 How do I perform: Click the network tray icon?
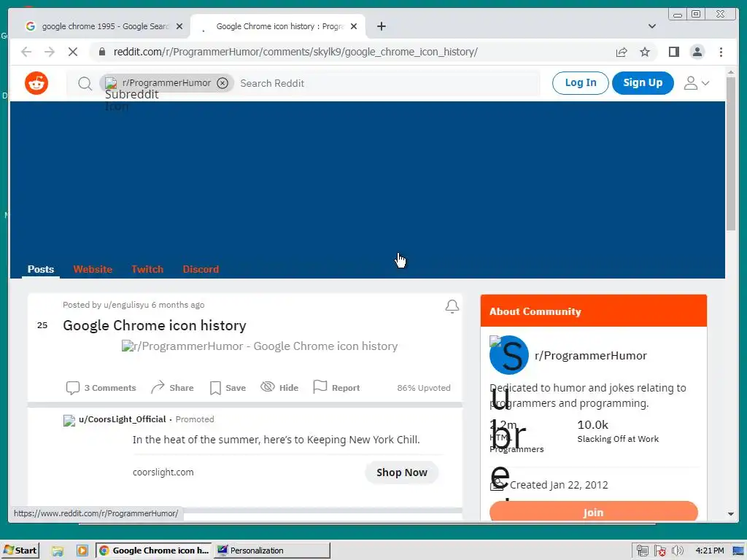pyautogui.click(x=642, y=551)
